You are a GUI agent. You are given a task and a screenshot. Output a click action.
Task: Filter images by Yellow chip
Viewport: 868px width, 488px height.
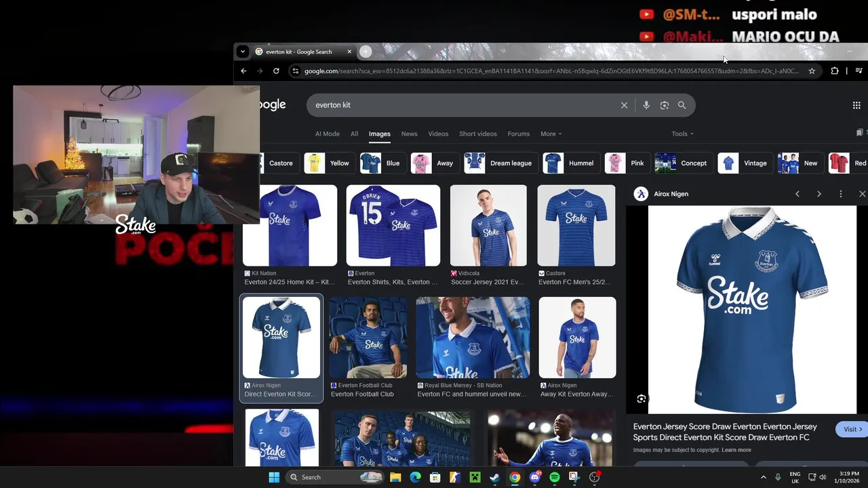[329, 163]
